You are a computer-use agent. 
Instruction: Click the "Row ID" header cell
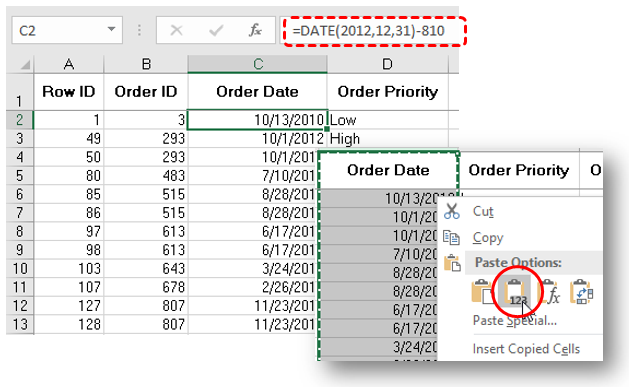click(x=69, y=92)
